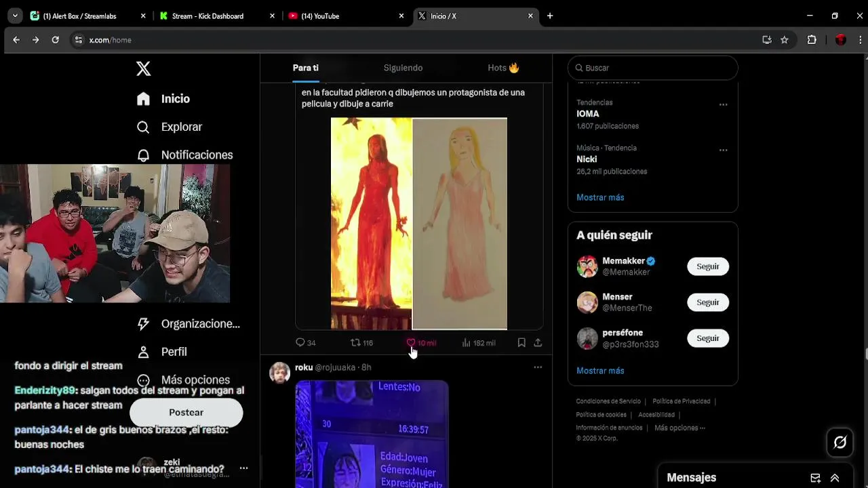Switch to Para ti tab

[x=306, y=68]
